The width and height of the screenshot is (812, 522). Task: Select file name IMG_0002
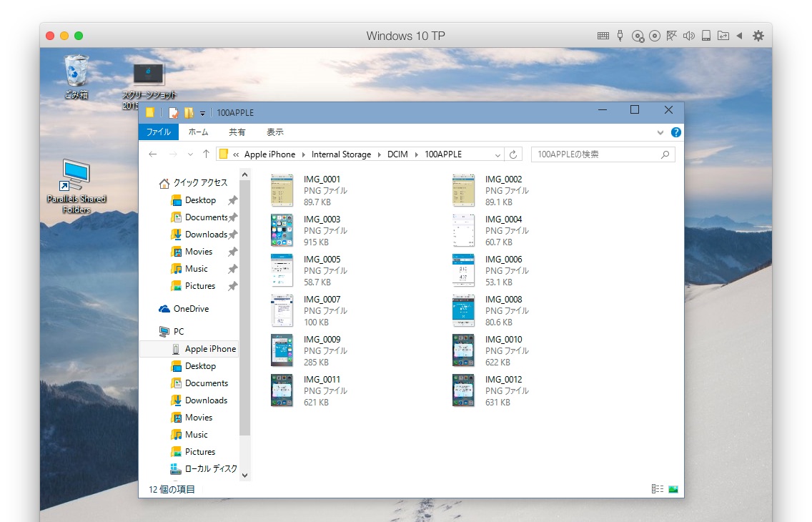click(x=504, y=179)
